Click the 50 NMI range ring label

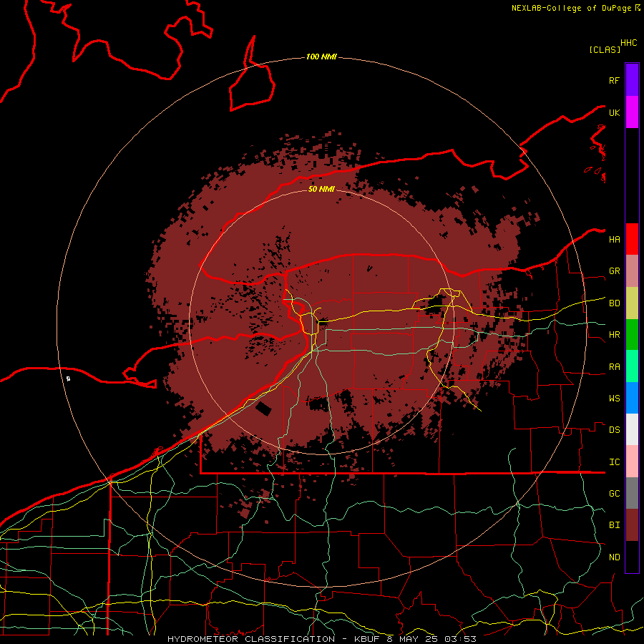click(x=321, y=189)
